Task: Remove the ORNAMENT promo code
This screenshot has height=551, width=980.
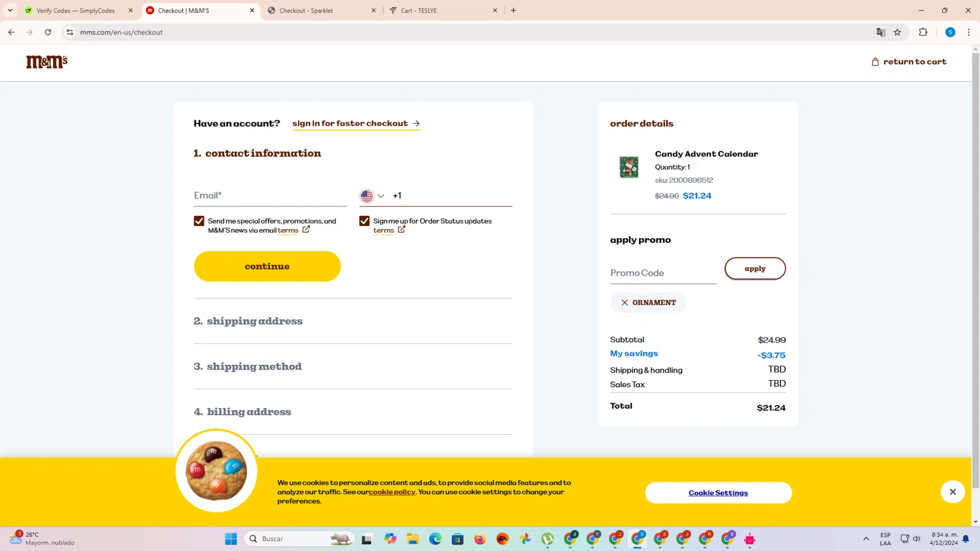Action: 625,302
